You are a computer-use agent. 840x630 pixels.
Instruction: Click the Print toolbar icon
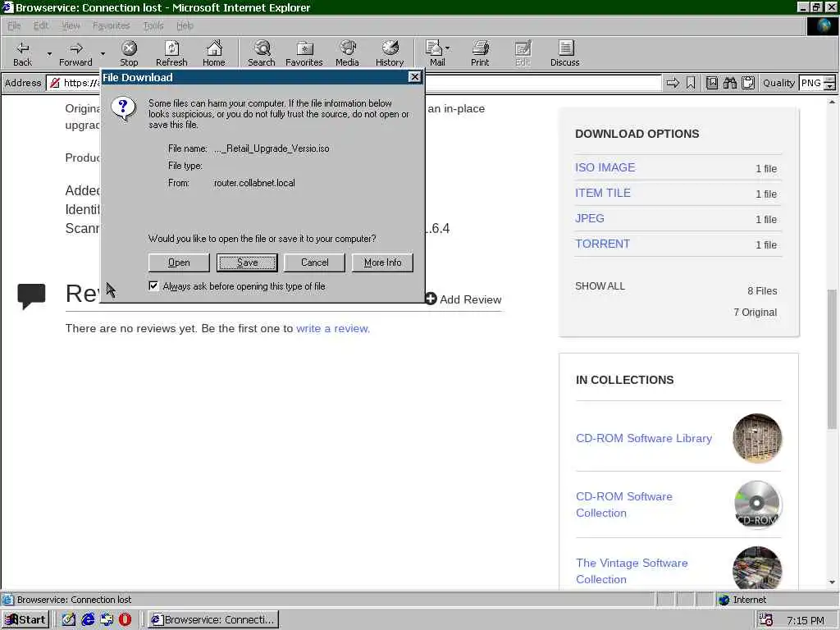coord(480,53)
